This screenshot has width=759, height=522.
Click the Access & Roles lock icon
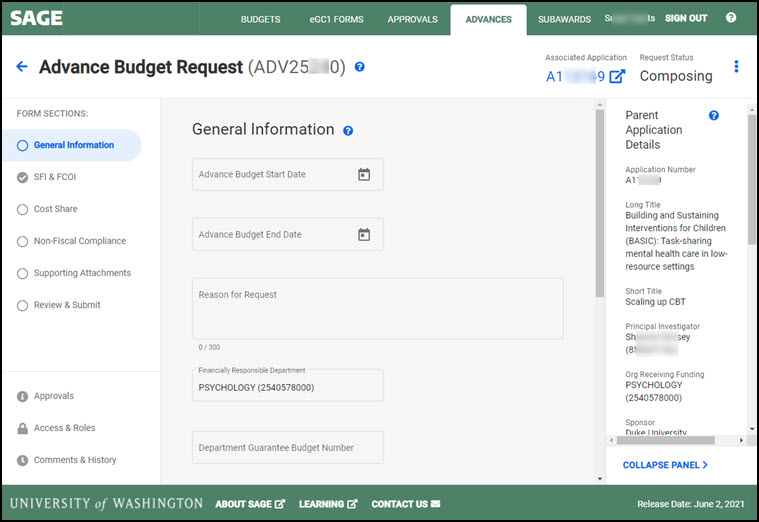(22, 429)
